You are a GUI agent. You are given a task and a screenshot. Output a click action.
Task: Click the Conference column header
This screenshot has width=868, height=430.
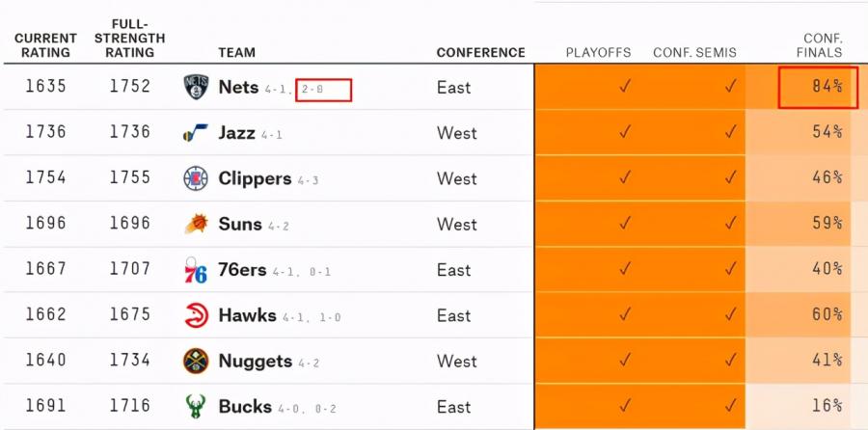(480, 53)
